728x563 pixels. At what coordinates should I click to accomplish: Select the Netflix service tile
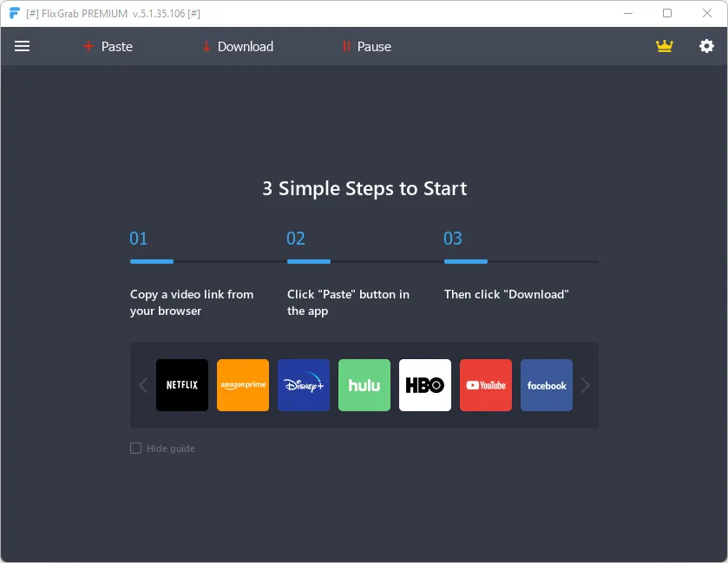pos(182,385)
